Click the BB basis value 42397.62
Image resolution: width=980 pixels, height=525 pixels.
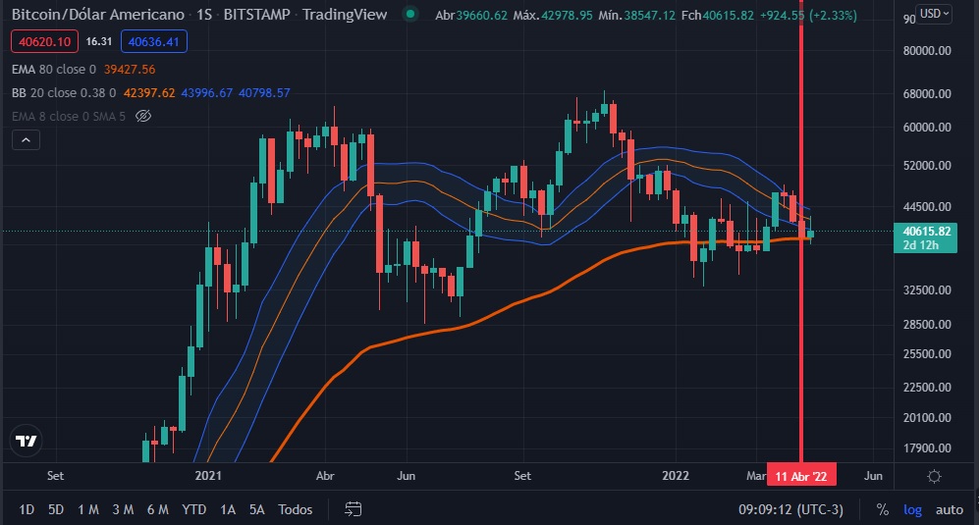coord(149,93)
